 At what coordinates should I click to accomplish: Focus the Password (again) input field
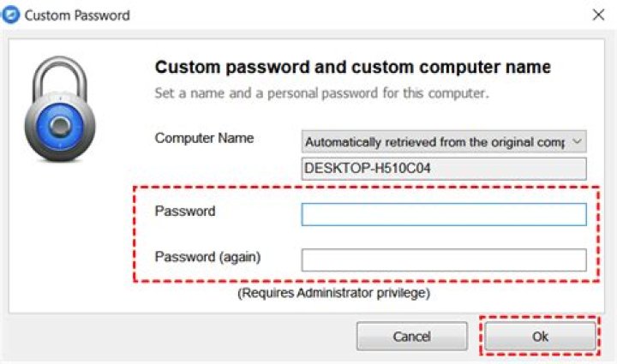coord(444,260)
